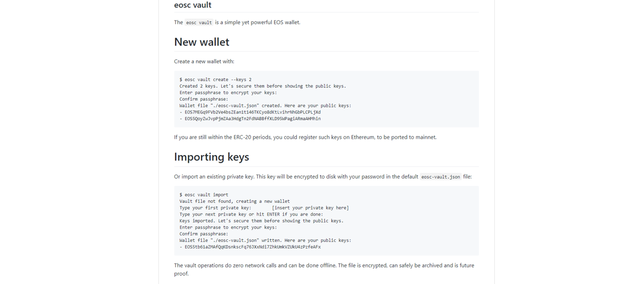The height and width of the screenshot is (284, 644).
Task: Click the paragraph about offline vault operations
Action: [x=324, y=270]
